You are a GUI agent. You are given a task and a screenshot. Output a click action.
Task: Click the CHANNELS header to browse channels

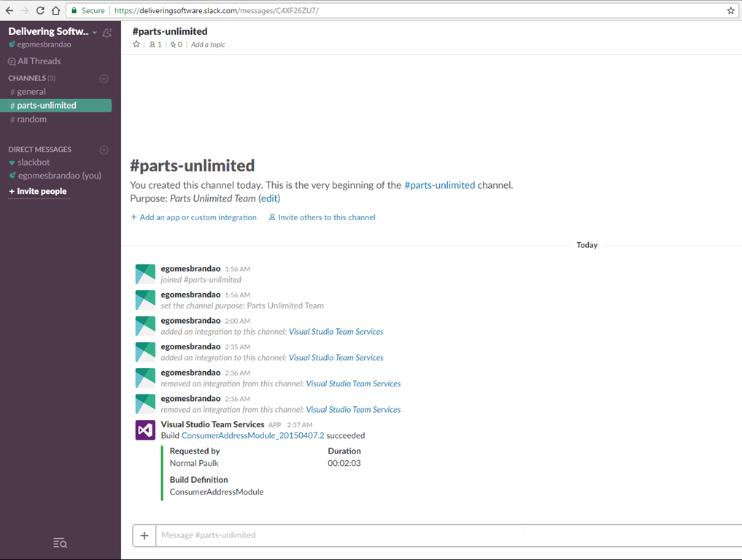(31, 78)
